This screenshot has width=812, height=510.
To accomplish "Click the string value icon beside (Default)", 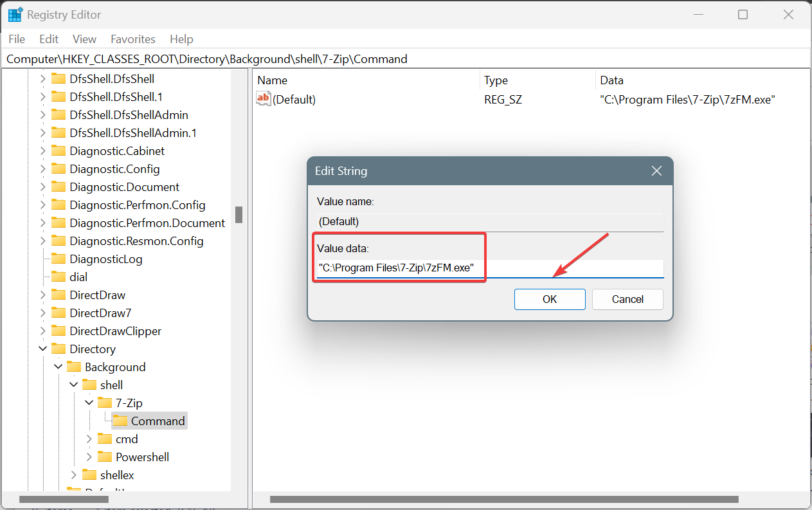I will (262, 98).
